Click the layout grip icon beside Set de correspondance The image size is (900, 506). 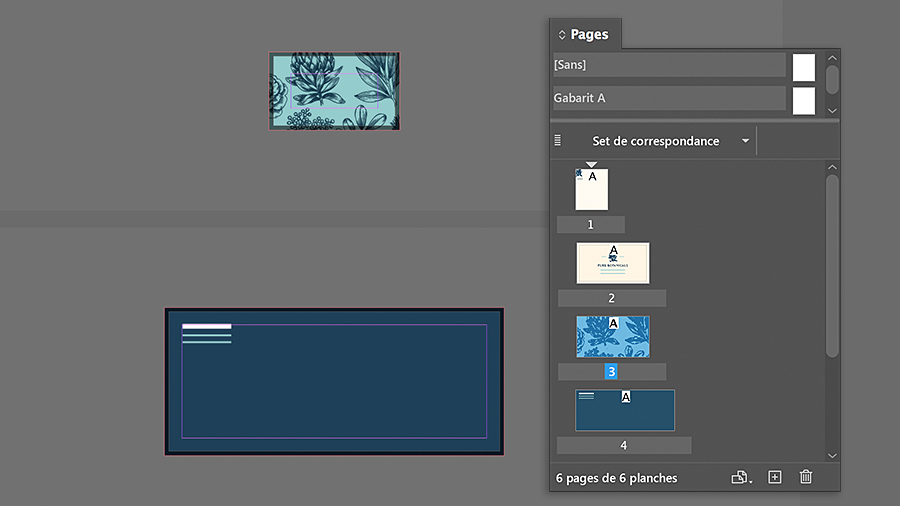[557, 140]
